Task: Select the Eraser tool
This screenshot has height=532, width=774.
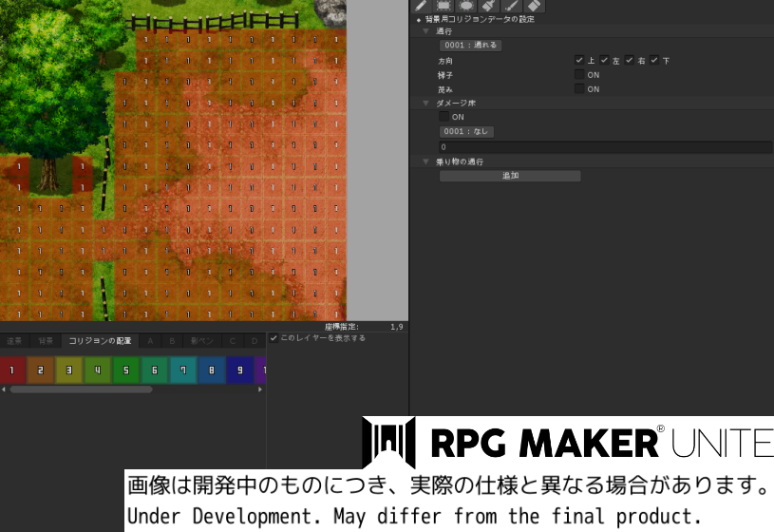Action: (x=534, y=6)
